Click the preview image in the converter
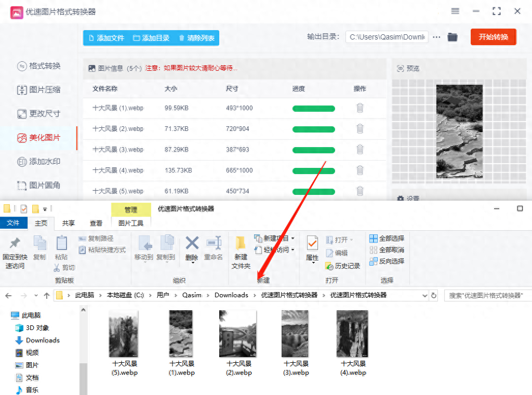 pos(459,131)
